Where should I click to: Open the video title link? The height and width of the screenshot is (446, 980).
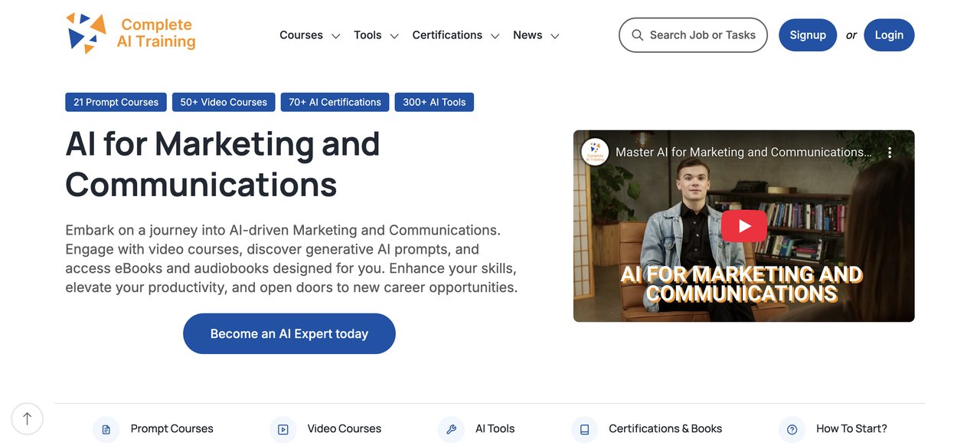743,152
